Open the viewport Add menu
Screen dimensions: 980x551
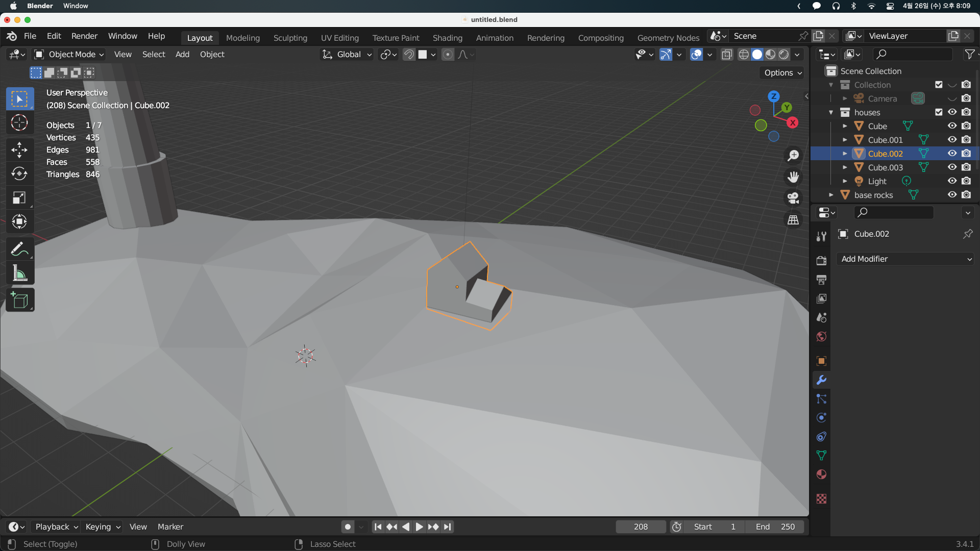coord(182,55)
